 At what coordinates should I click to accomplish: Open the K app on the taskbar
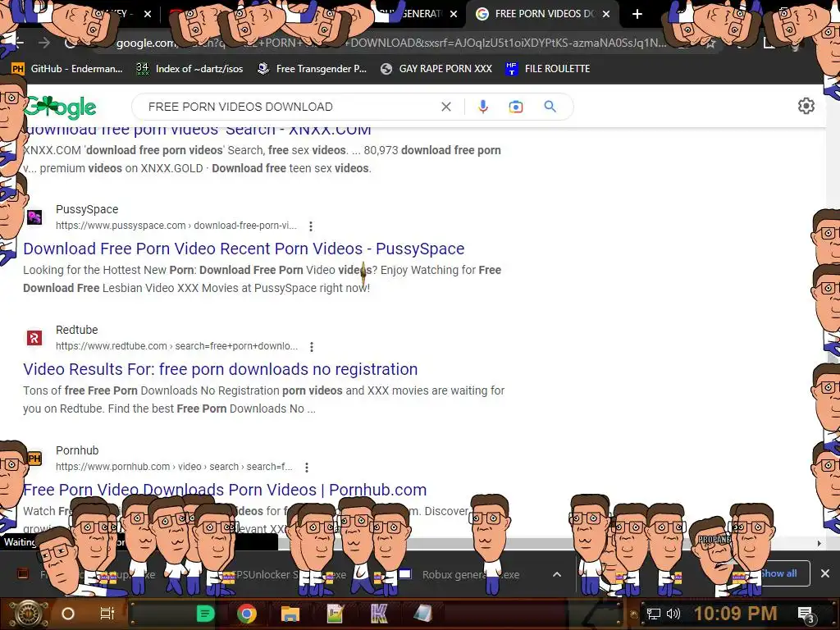click(x=379, y=614)
